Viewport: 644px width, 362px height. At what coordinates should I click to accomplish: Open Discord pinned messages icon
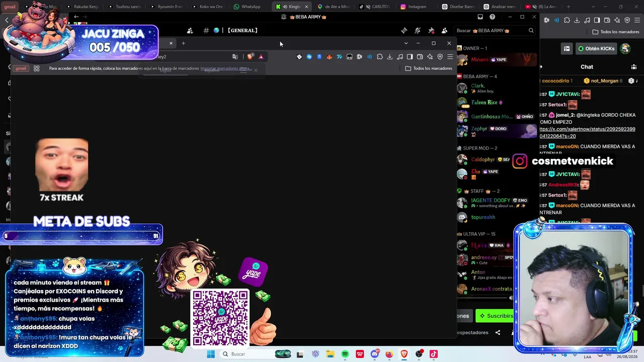pyautogui.click(x=431, y=31)
